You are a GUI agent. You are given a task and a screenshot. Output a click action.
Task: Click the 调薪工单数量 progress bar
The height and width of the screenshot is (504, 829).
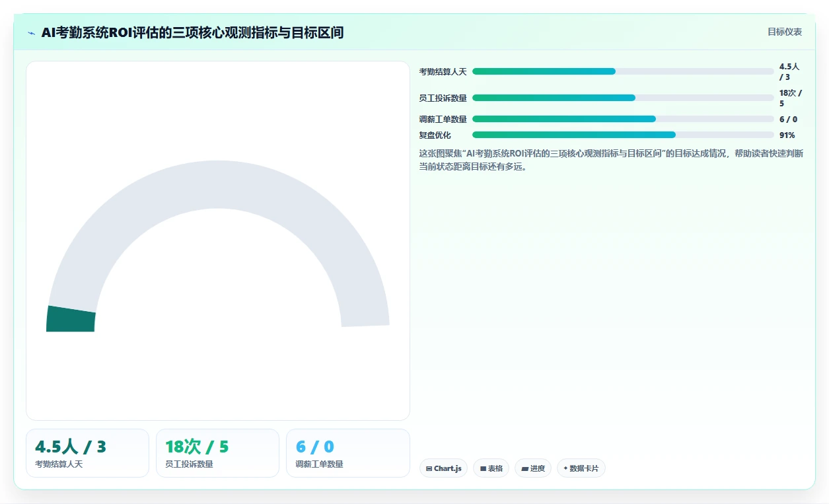coord(623,119)
